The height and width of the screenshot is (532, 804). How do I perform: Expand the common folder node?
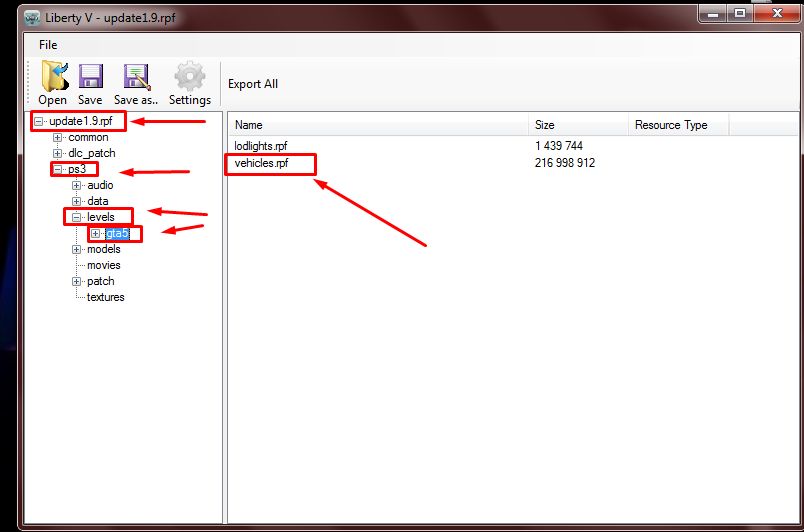(x=58, y=137)
